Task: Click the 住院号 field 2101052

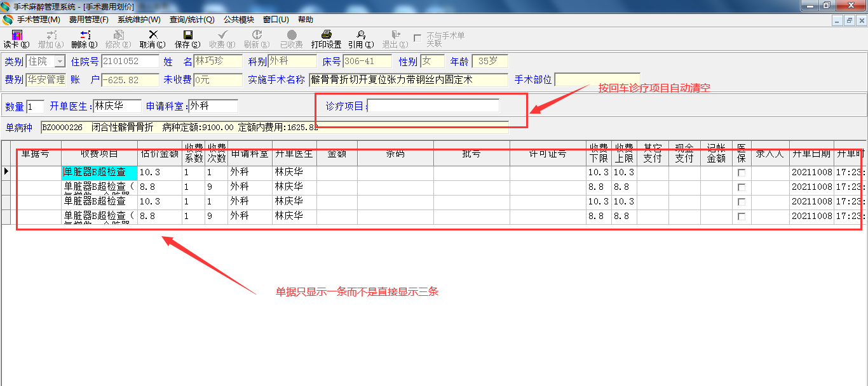Action: pyautogui.click(x=130, y=62)
